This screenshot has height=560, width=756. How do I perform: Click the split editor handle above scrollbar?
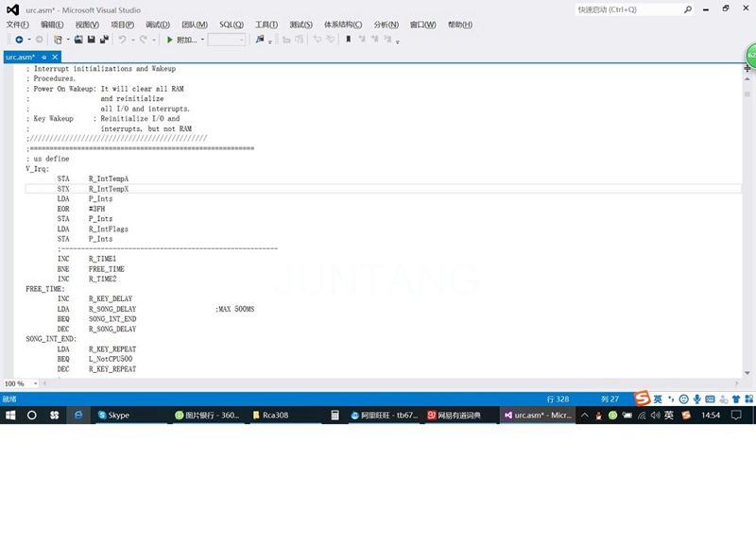[x=747, y=68]
